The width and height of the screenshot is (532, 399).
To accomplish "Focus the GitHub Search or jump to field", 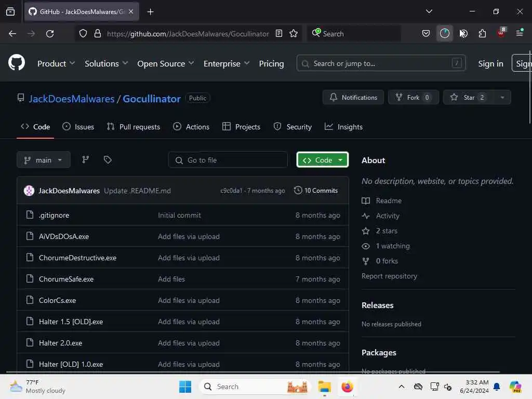I will 381,63.
